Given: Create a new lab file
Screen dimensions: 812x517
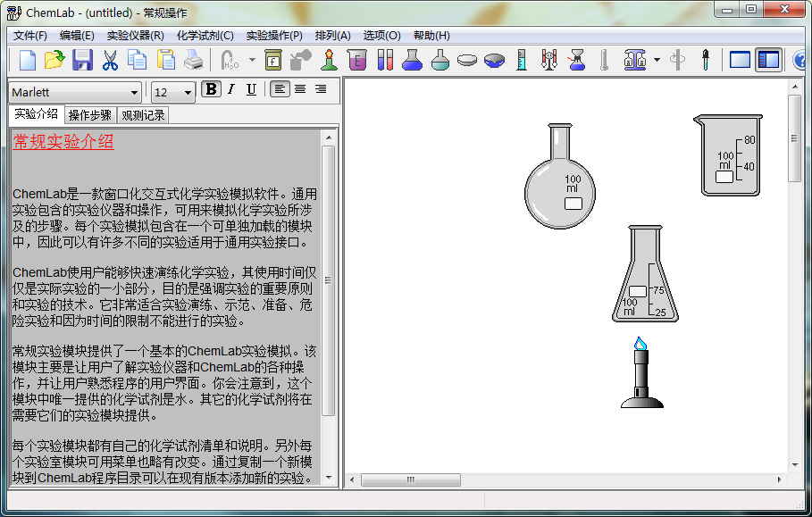Looking at the screenshot, I should [28, 60].
